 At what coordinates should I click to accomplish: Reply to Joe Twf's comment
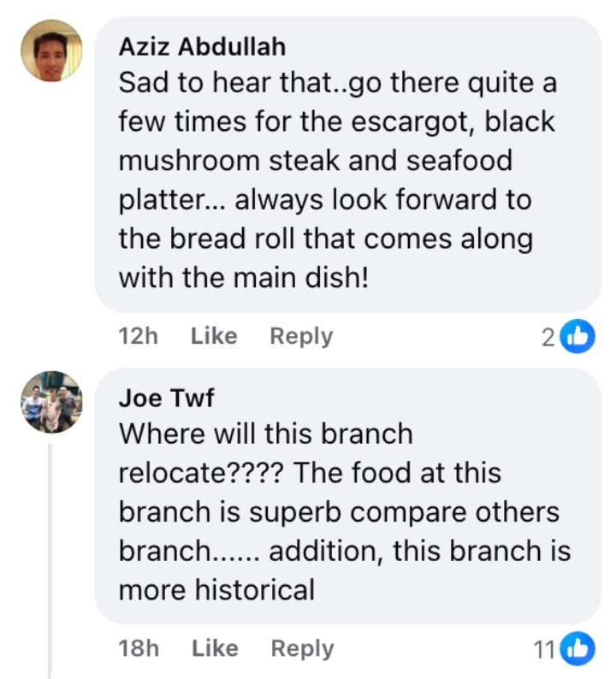[301, 649]
